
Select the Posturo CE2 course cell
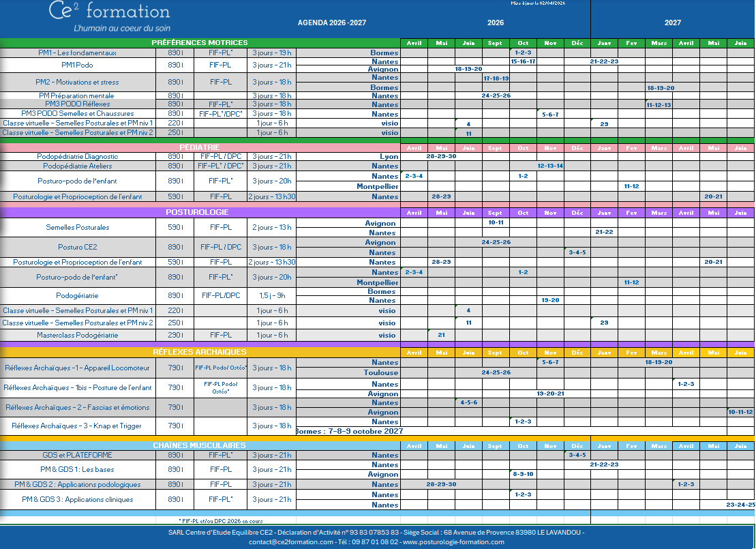pos(77,247)
